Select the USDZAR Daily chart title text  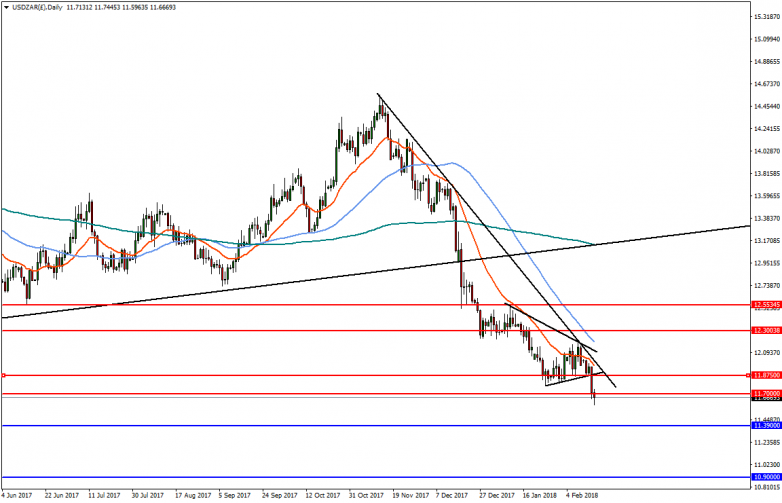pos(36,7)
